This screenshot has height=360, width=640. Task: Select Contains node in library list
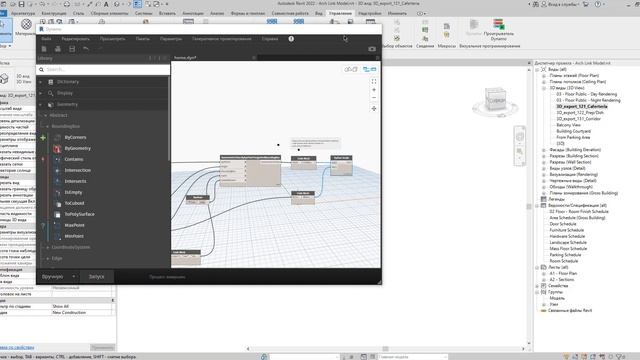pyautogui.click(x=74, y=160)
